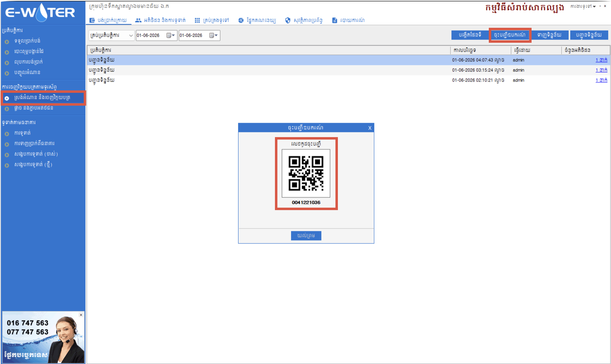Click the phone number 077 747 563
This screenshot has width=611, height=364.
click(x=27, y=332)
